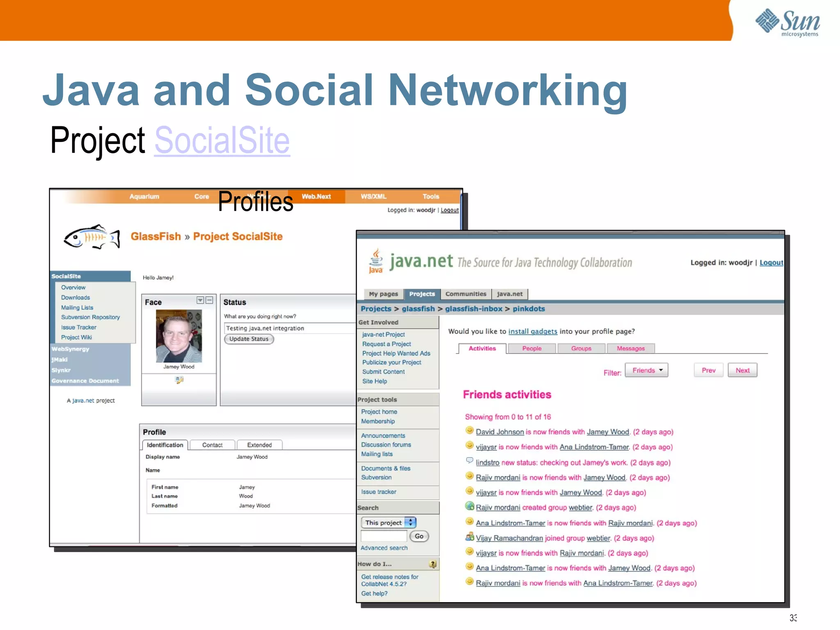Open Get release notes for CollabNet link
This screenshot has width=840, height=630.
(x=390, y=580)
